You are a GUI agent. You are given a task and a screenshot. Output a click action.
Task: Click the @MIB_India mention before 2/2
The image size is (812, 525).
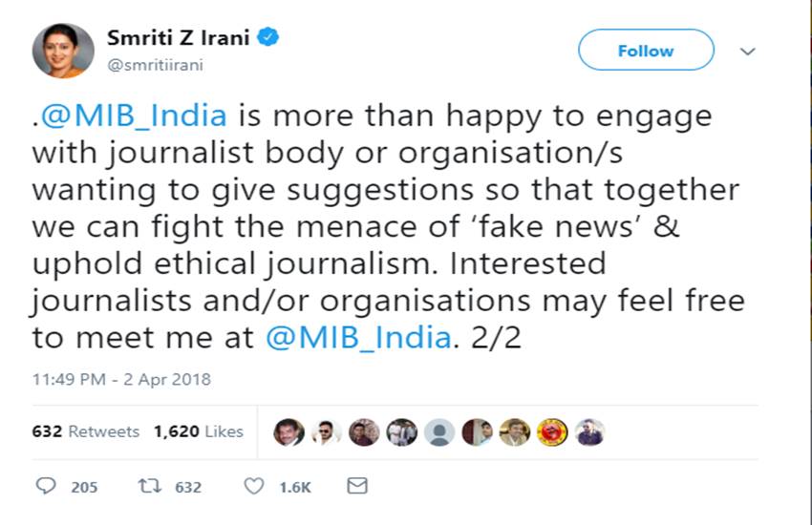point(357,338)
